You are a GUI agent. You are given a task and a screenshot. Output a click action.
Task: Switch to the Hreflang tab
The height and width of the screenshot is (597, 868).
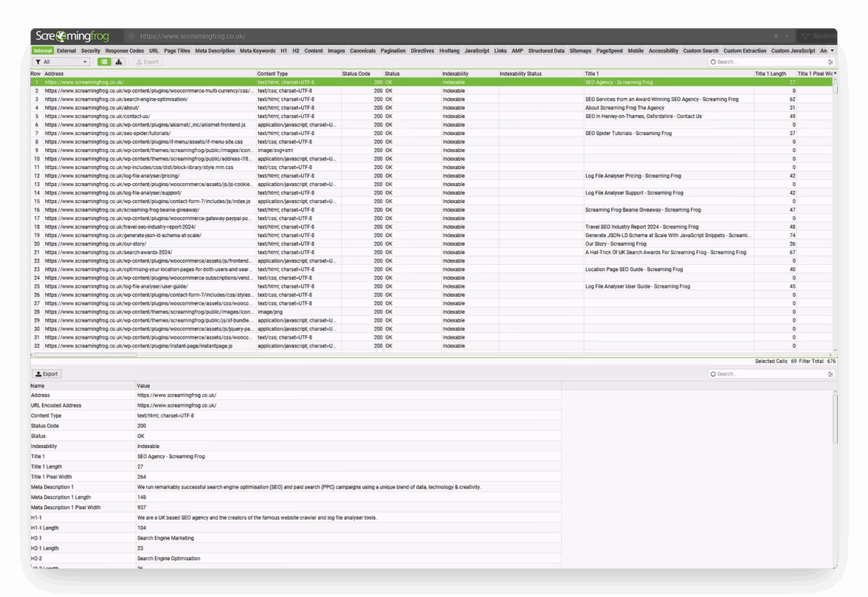tap(449, 51)
